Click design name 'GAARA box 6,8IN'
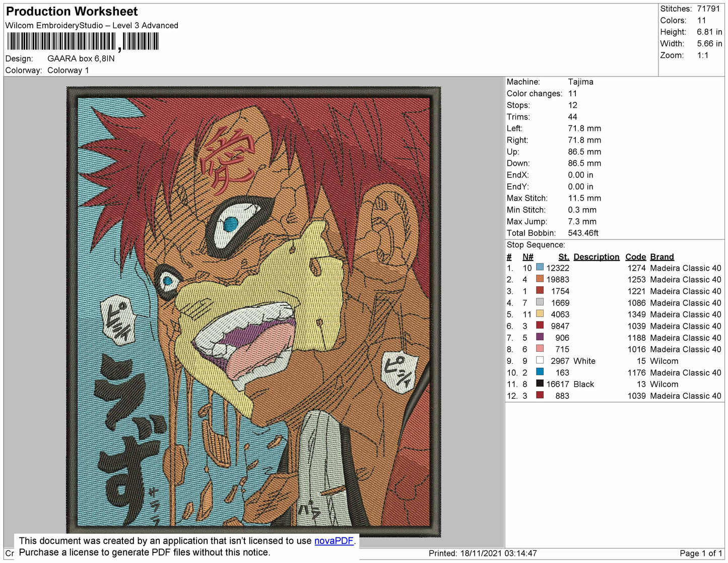Image resolution: width=728 pixels, height=563 pixels. pyautogui.click(x=81, y=58)
